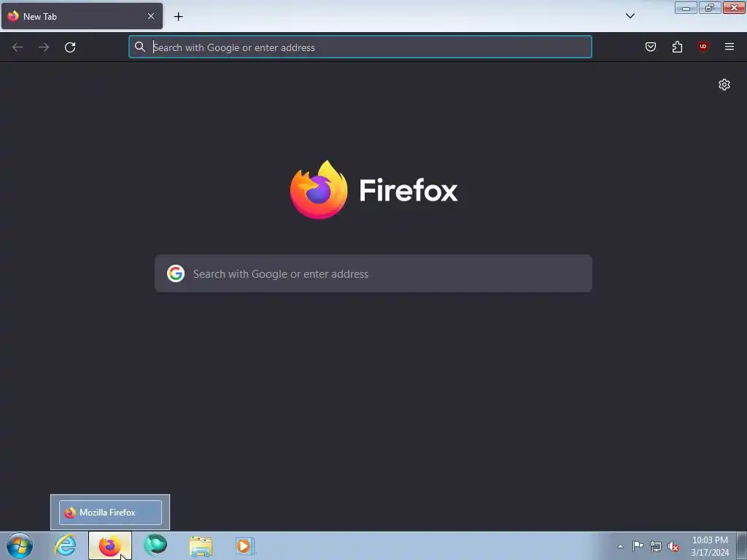This screenshot has height=560, width=747.
Task: Open the uBlock Origin extension icon
Action: [703, 47]
